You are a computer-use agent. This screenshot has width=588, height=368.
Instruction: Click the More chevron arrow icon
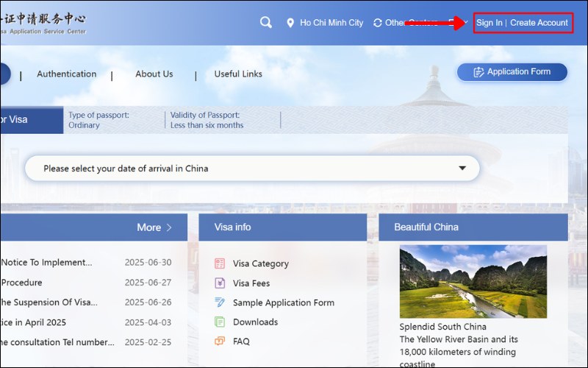pyautogui.click(x=169, y=227)
